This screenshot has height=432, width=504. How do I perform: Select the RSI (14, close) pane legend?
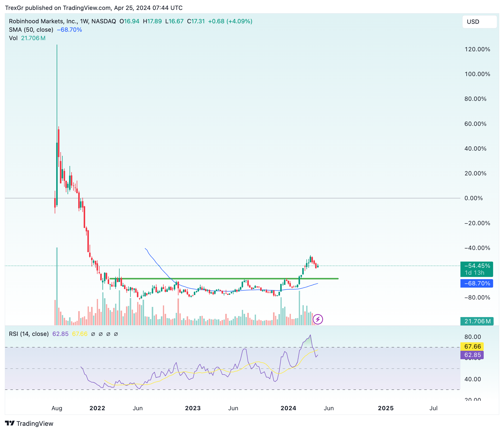[x=29, y=334]
